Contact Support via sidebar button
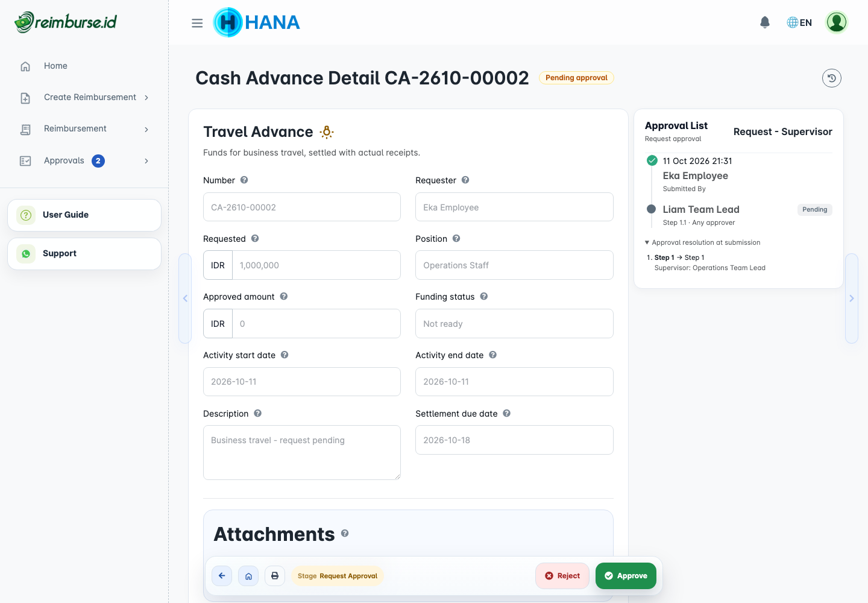Screen dimensions: 868x603 pyautogui.click(x=84, y=254)
